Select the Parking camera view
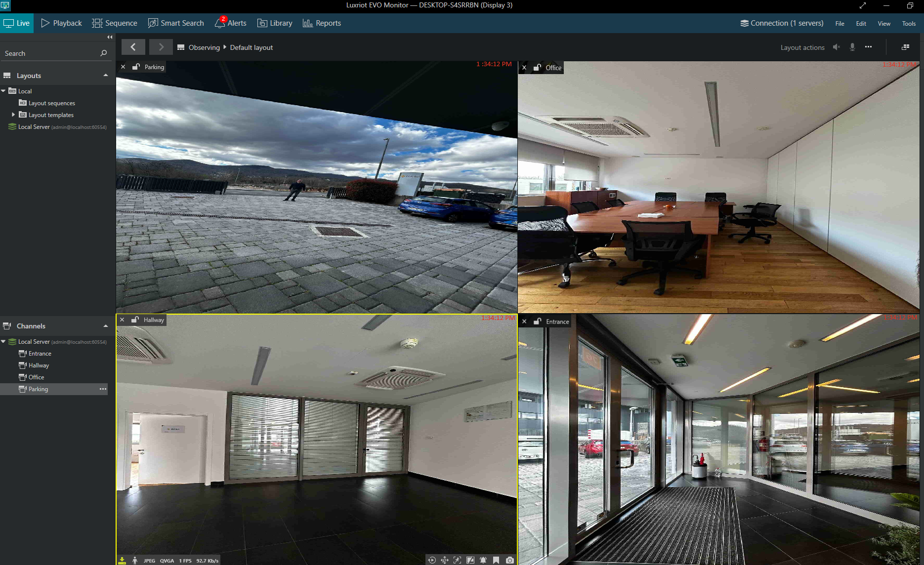The height and width of the screenshot is (565, 924). point(317,187)
